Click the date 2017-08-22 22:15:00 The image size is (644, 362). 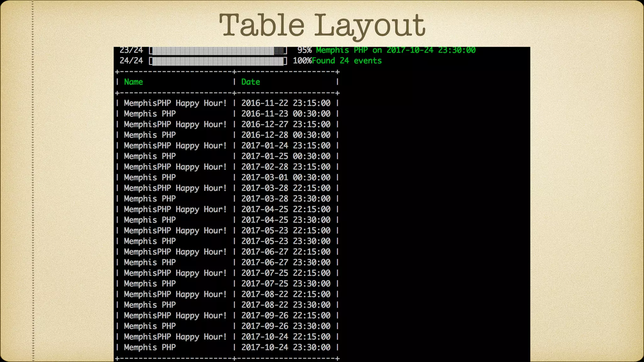(286, 294)
